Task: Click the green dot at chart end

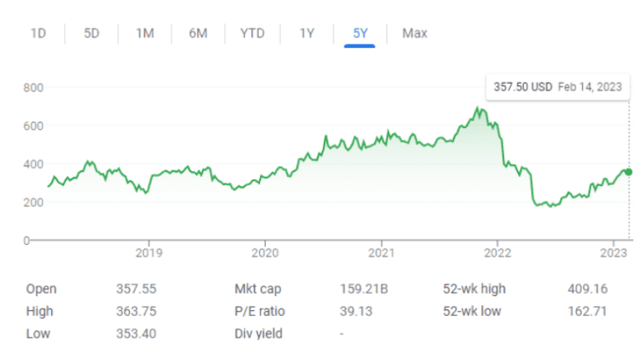Action: [x=629, y=172]
